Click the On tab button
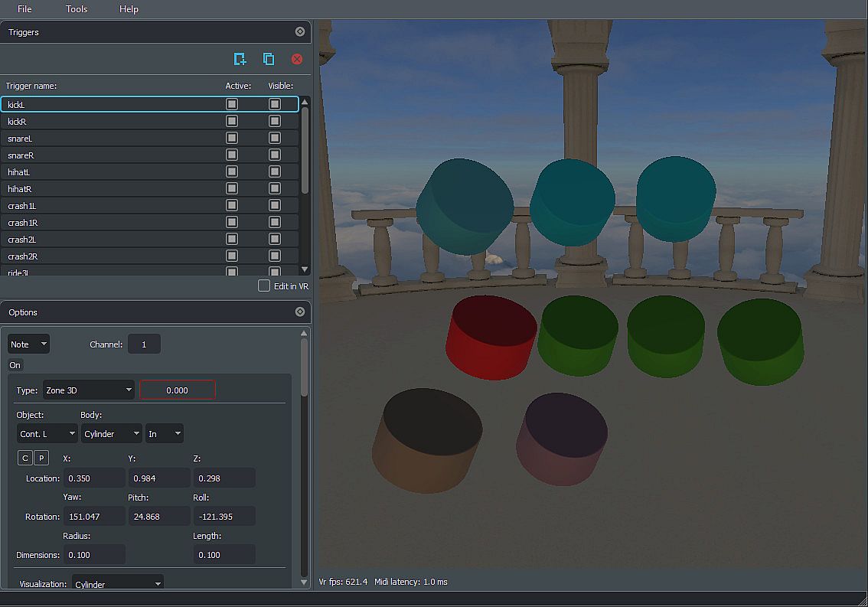The image size is (868, 607). pyautogui.click(x=15, y=365)
